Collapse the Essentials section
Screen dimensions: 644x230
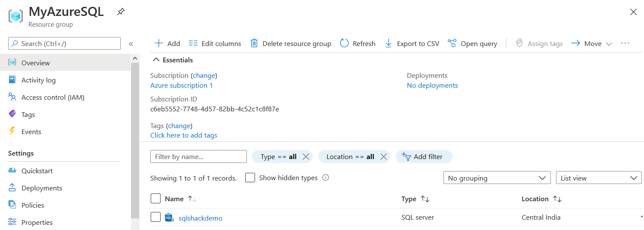[156, 60]
